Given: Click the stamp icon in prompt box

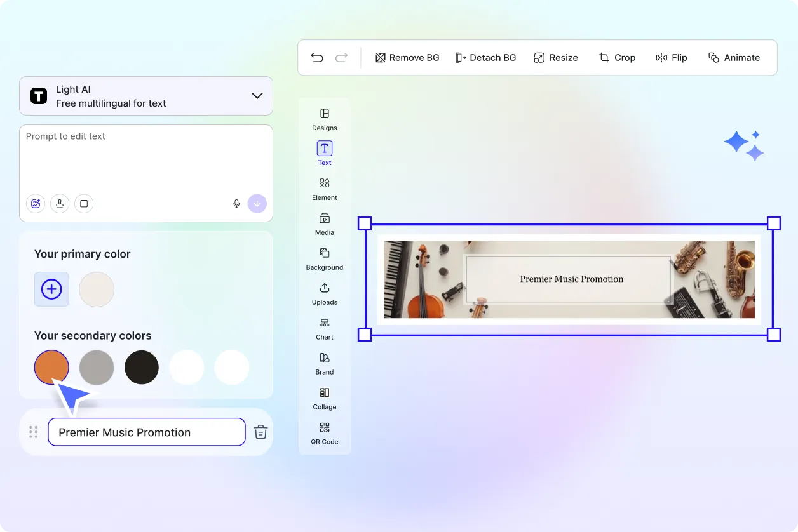Looking at the screenshot, I should pyautogui.click(x=60, y=204).
